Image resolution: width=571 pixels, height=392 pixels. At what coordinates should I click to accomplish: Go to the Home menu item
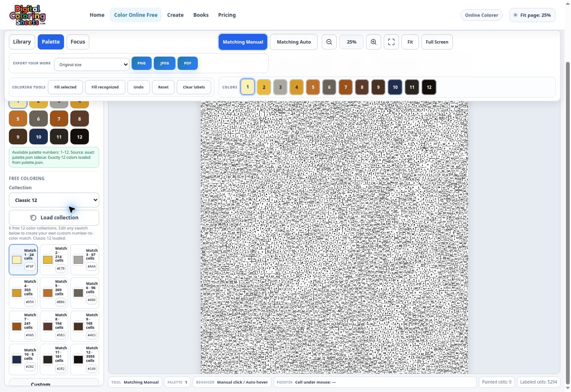click(x=97, y=15)
